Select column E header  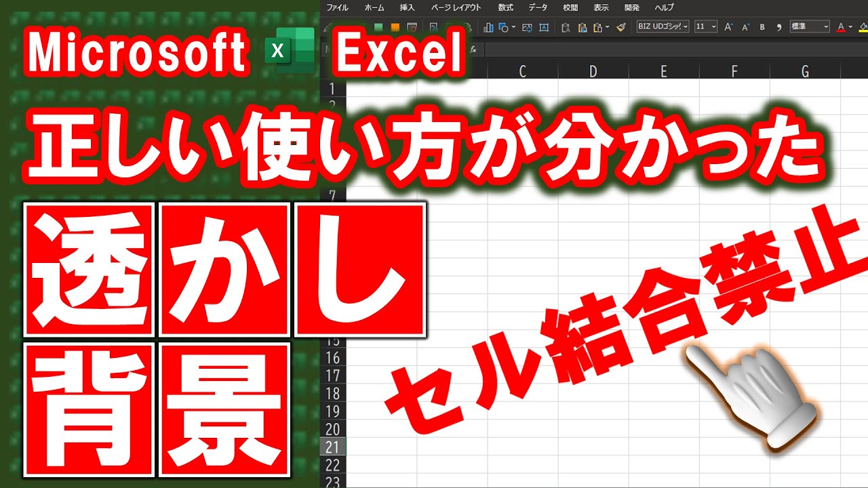pos(664,71)
